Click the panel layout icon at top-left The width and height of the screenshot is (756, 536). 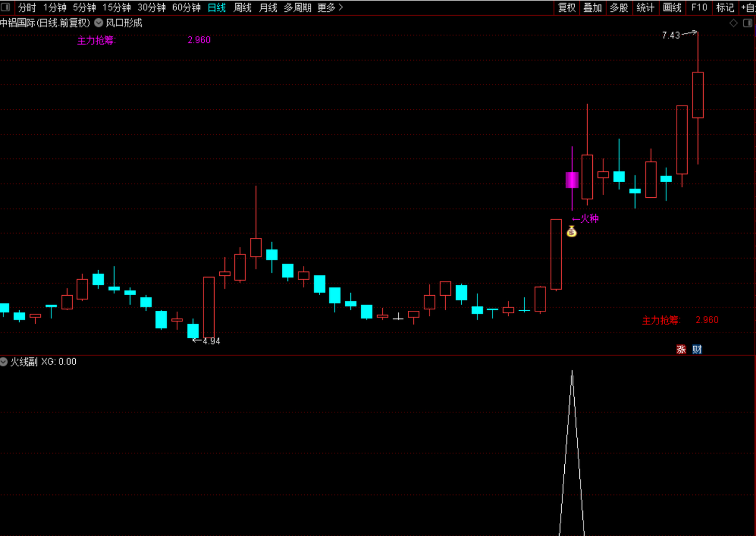click(x=5, y=7)
